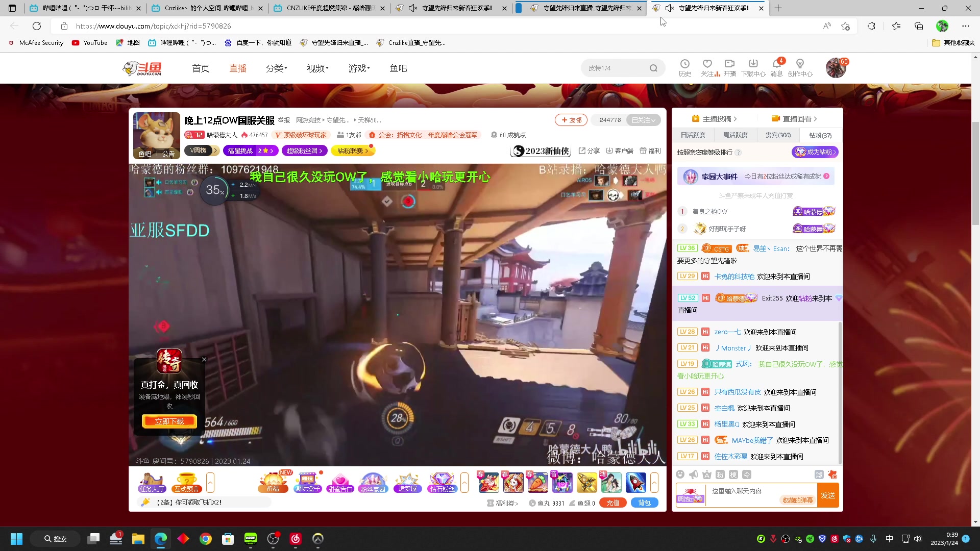Viewport: 980px width, 551px height.
Task: Open 粉丝家园 fan home
Action: click(373, 483)
